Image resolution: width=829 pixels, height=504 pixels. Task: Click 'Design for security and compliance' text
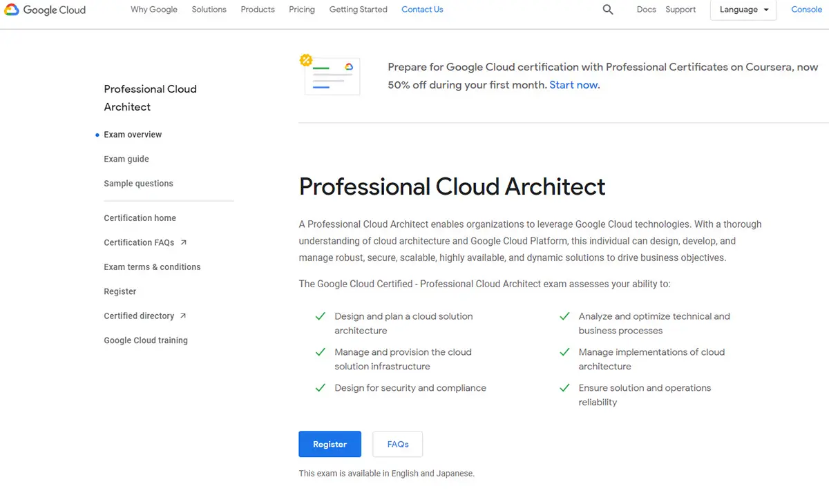coord(410,388)
